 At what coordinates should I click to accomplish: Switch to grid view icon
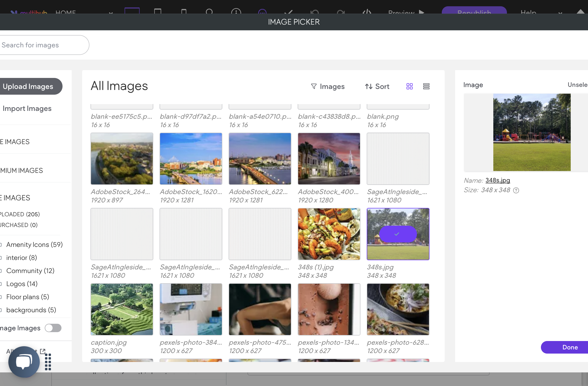410,86
